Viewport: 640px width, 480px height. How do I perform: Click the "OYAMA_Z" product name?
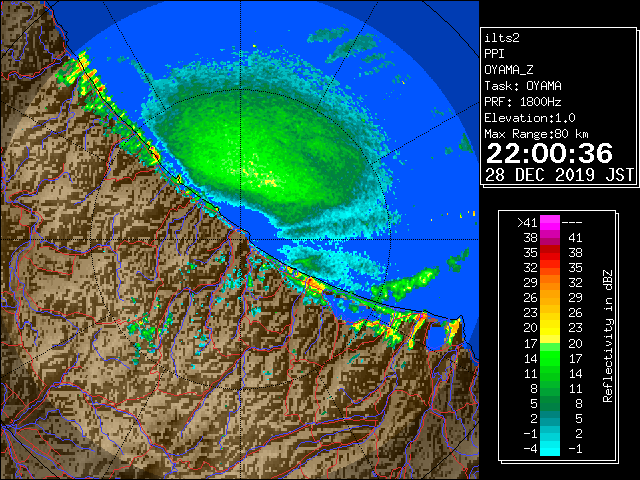509,70
